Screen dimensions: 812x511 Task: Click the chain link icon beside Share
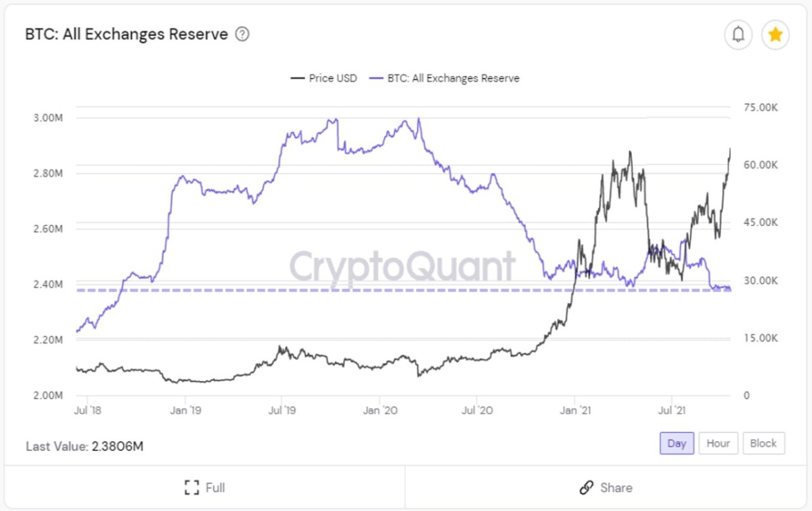pos(587,487)
